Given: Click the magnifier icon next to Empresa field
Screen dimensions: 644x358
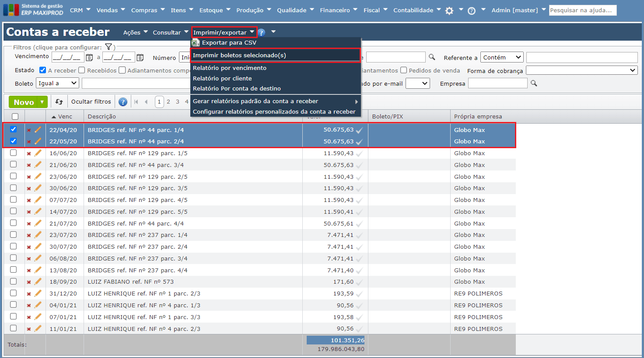Looking at the screenshot, I should (534, 83).
